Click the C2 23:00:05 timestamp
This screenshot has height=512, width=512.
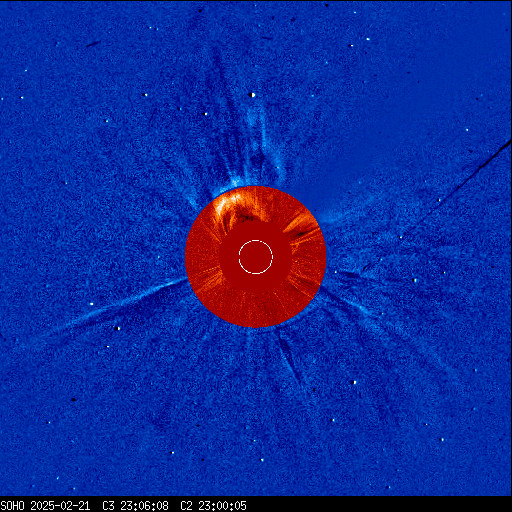(213, 506)
